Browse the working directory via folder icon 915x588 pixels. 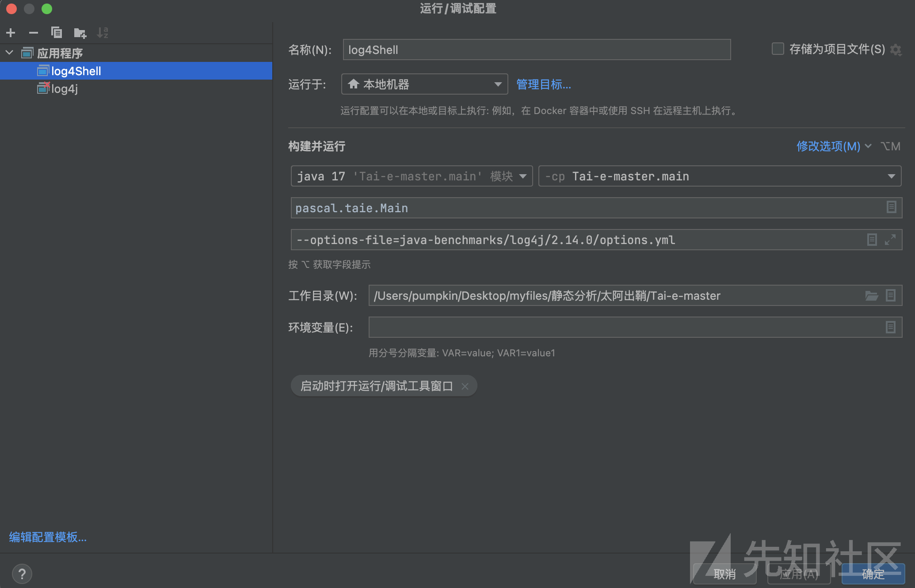[x=871, y=296]
